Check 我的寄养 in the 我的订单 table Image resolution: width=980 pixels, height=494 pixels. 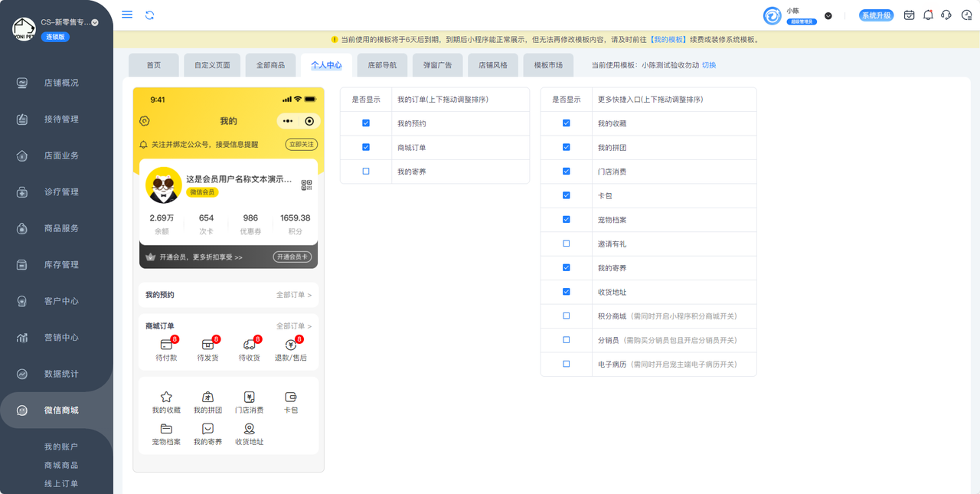click(366, 172)
